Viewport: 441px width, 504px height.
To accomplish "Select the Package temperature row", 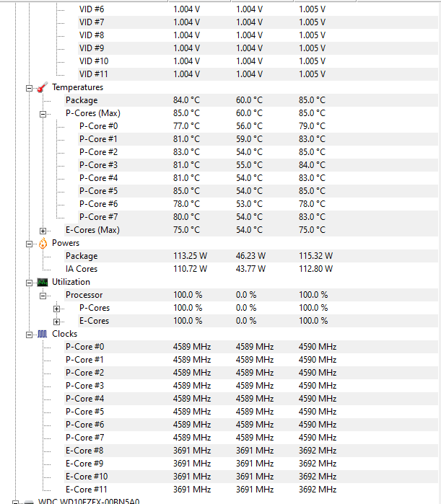I will coord(82,100).
